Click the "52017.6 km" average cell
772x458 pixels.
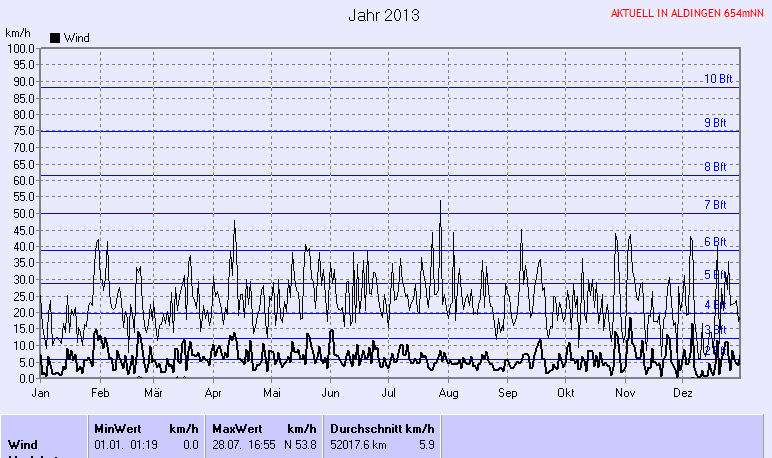pos(358,443)
